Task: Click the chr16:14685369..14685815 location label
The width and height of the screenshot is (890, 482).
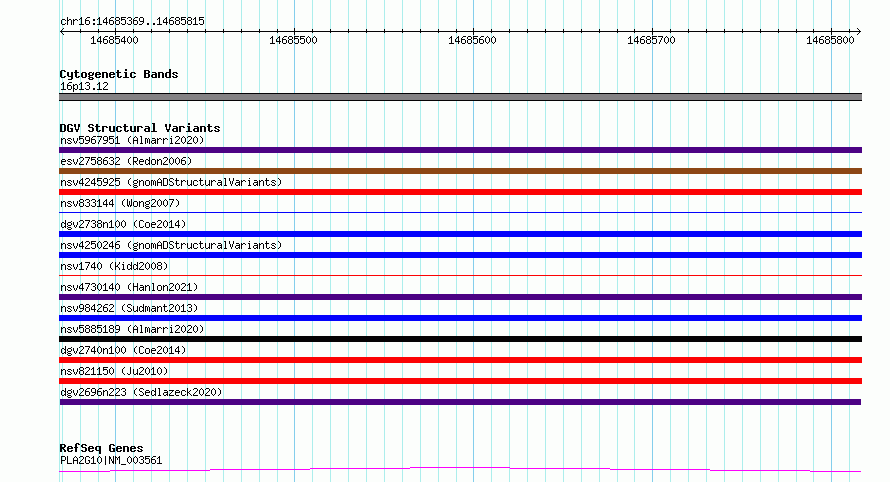Action: click(x=132, y=22)
